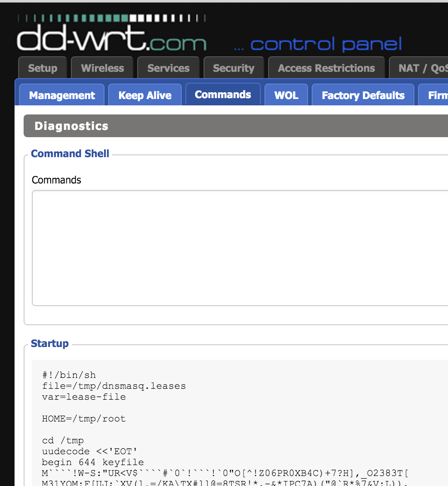Open the partially visible Firmware sub-tab
Screen dimensions: 448x486
[433, 95]
